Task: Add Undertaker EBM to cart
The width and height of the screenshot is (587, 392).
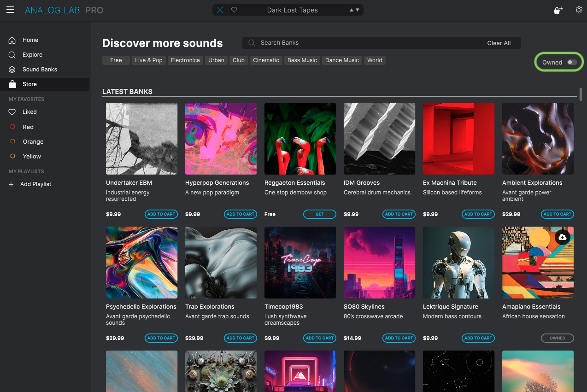Action: (x=161, y=214)
